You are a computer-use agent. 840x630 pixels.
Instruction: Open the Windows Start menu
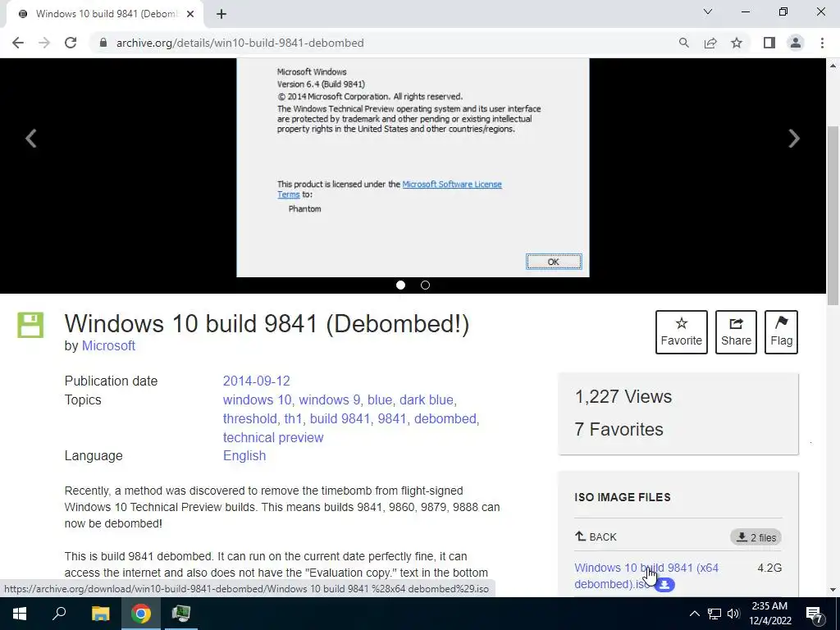pyautogui.click(x=20, y=614)
